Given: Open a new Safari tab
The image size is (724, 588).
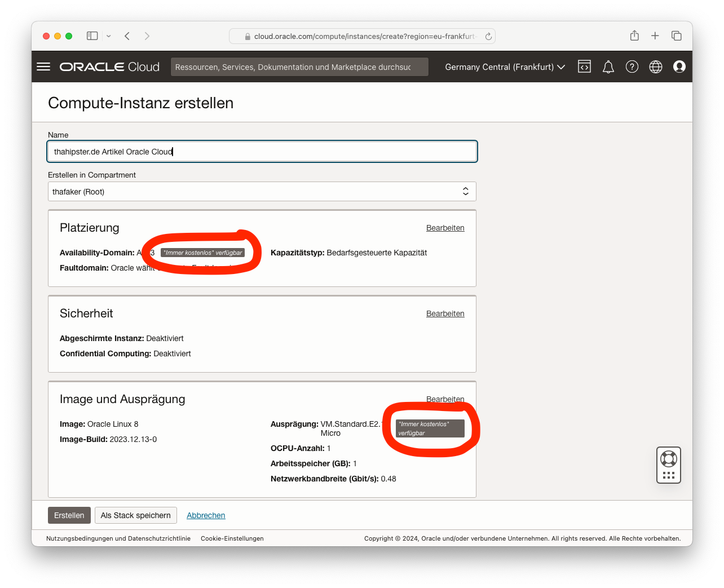Looking at the screenshot, I should tap(655, 36).
